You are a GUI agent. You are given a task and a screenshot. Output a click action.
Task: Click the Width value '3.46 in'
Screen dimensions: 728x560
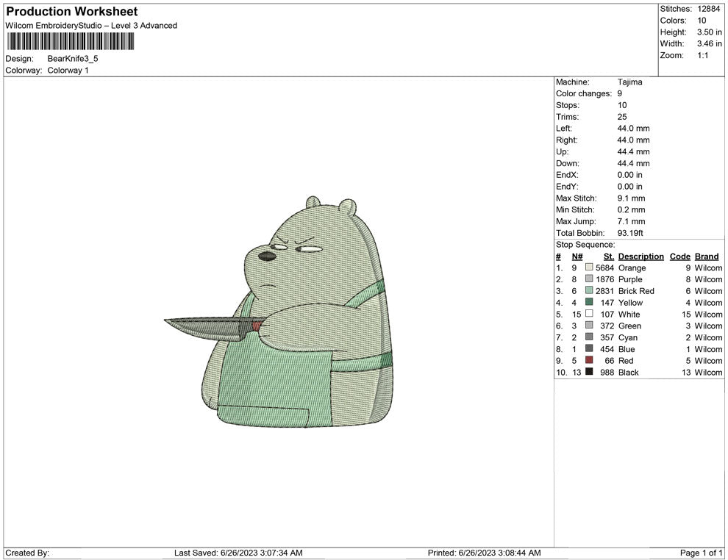coord(710,43)
